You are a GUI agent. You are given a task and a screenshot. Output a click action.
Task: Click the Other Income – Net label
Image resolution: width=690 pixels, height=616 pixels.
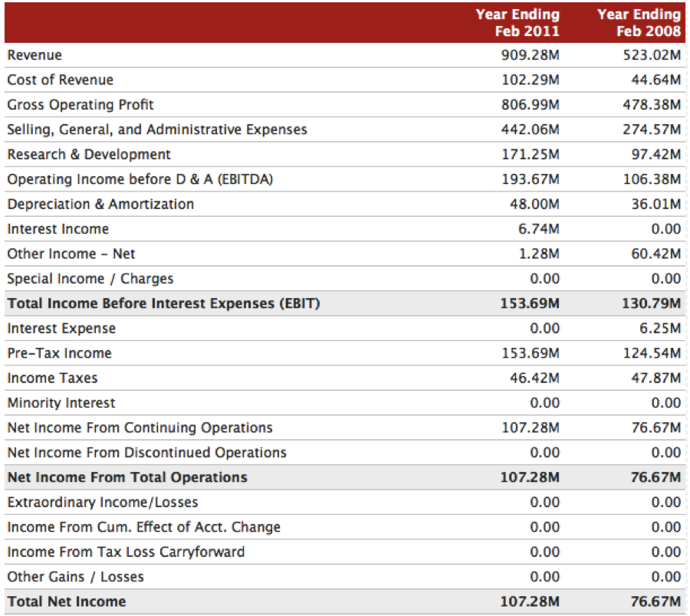(71, 254)
